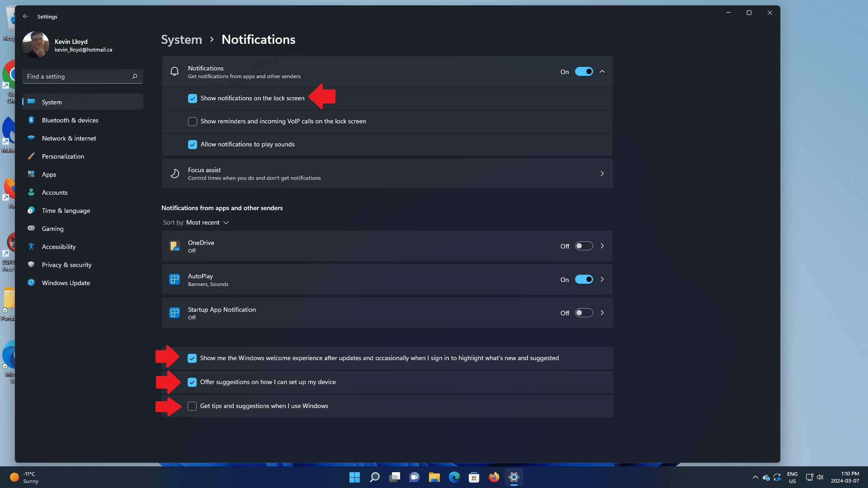Turn off the main Notifications toggle
Viewport: 868px width, 488px height.
(x=584, y=71)
